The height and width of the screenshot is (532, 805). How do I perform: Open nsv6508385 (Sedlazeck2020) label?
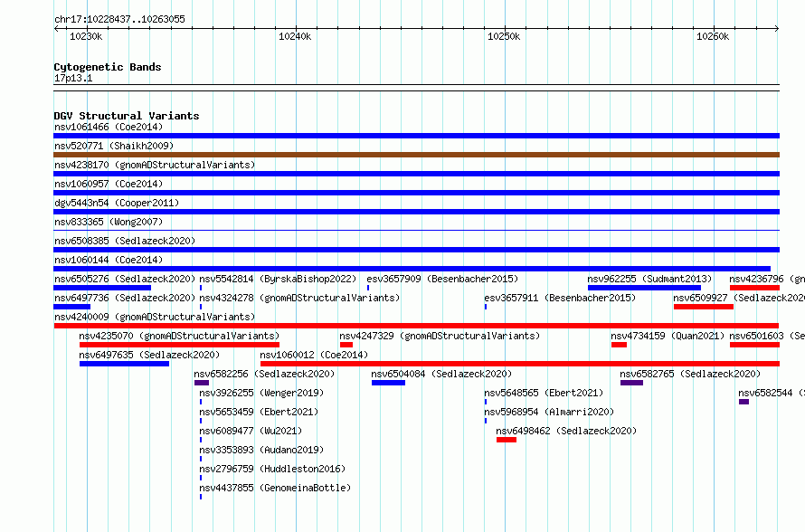tap(125, 241)
